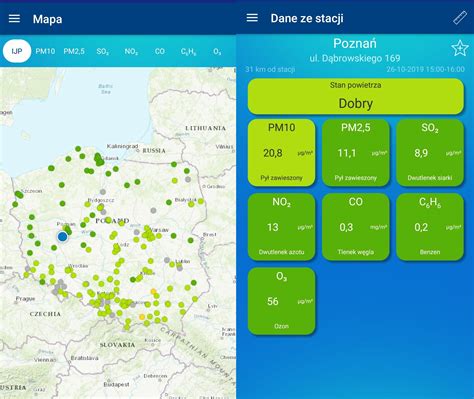Show SO₂ layer on the map tab
The width and height of the screenshot is (474, 399).
coord(103,52)
